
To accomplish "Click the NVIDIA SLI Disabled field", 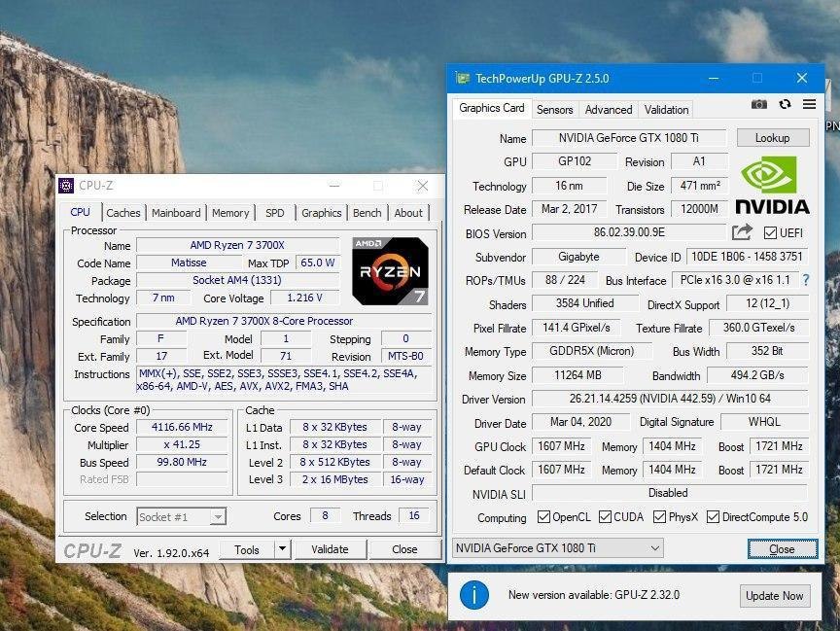I will pos(670,492).
